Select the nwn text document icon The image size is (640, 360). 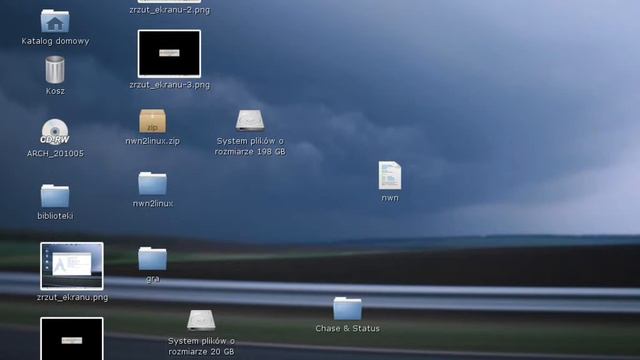390,176
